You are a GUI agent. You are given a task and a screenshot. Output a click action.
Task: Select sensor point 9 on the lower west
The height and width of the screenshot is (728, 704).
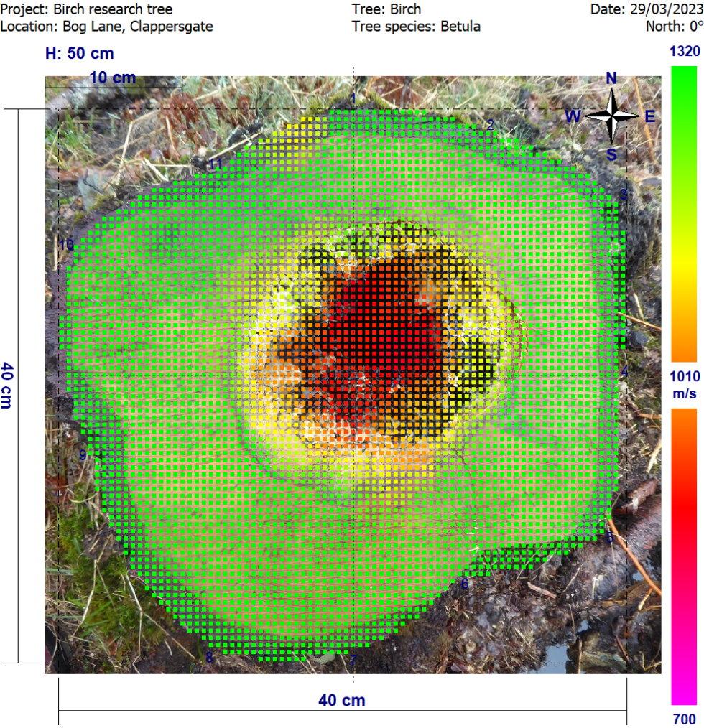point(83,454)
